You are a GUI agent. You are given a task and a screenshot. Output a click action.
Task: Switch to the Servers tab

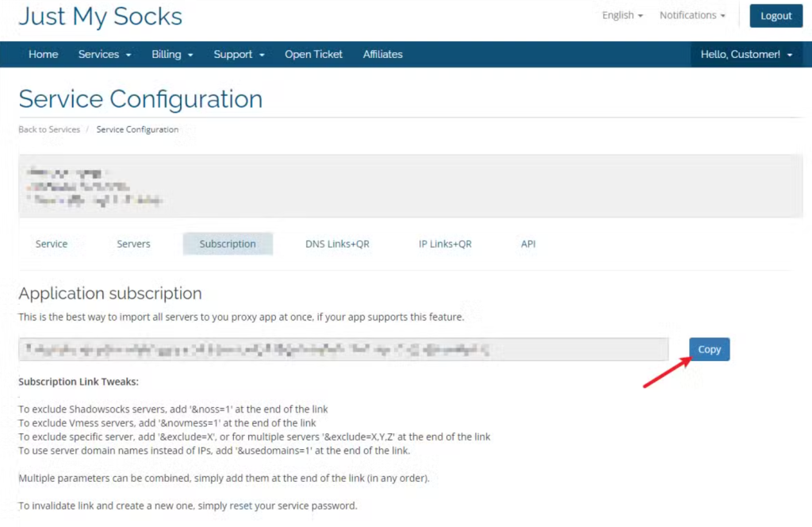133,244
